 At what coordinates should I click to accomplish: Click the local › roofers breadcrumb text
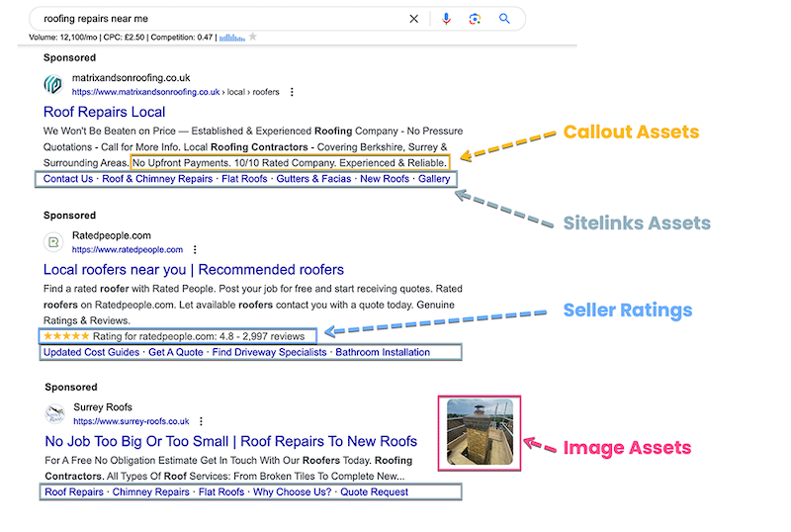coord(253,92)
